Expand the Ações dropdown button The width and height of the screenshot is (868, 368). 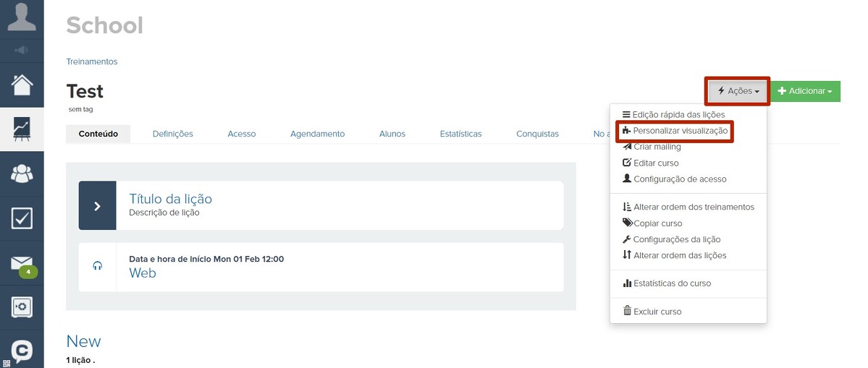(x=738, y=91)
